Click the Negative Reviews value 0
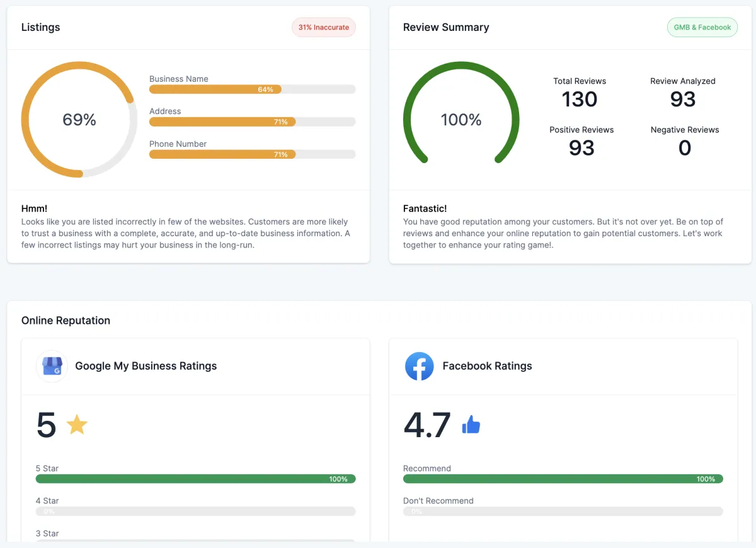Screen dimensions: 756x548 point(685,148)
